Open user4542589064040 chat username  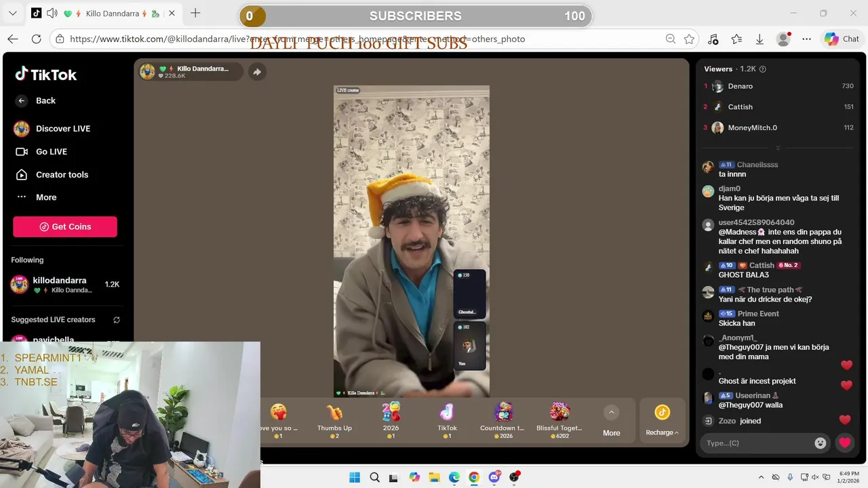pyautogui.click(x=756, y=222)
